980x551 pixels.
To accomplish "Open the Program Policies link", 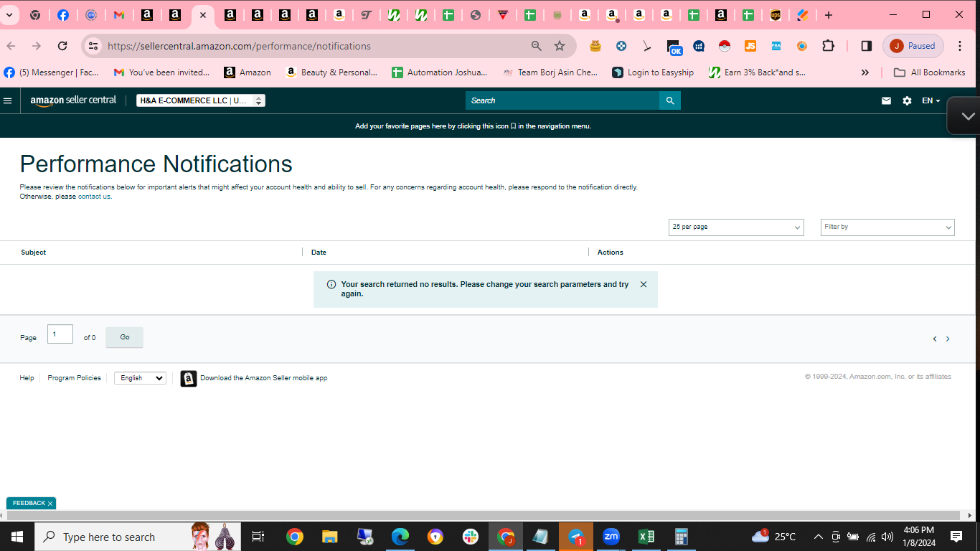I will tap(74, 378).
